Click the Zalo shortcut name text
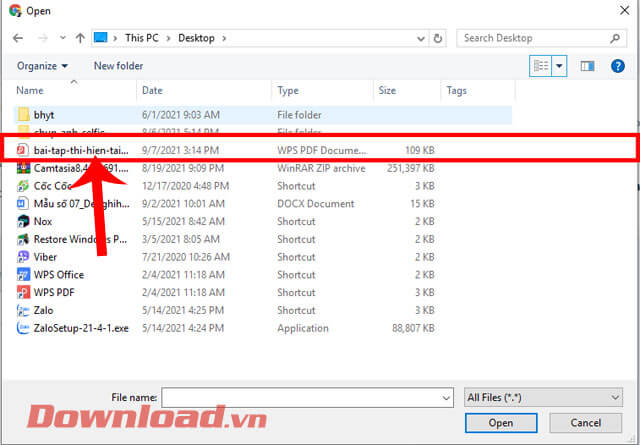640x445 pixels. pos(43,310)
